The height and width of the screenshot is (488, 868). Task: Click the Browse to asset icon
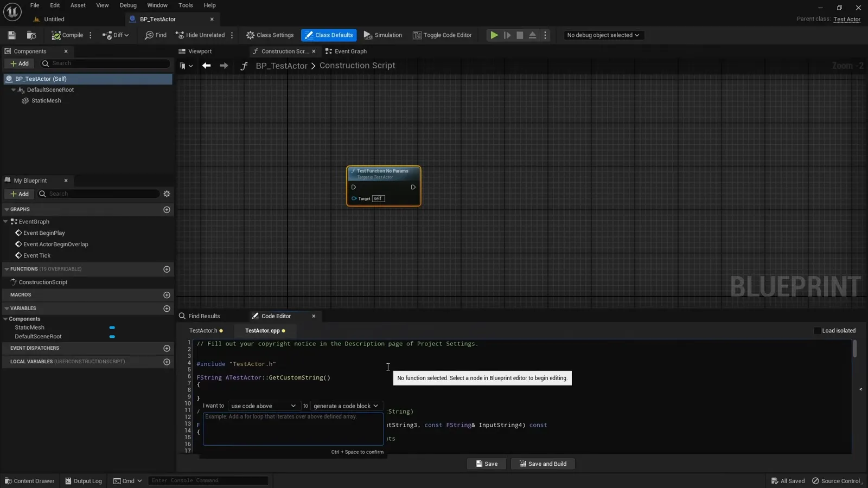click(31, 35)
